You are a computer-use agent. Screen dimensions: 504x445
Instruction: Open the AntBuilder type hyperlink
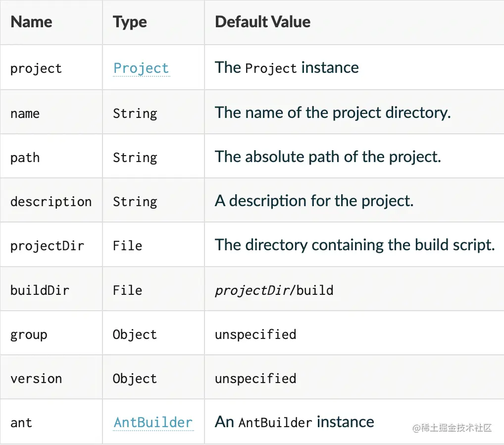[x=153, y=422]
